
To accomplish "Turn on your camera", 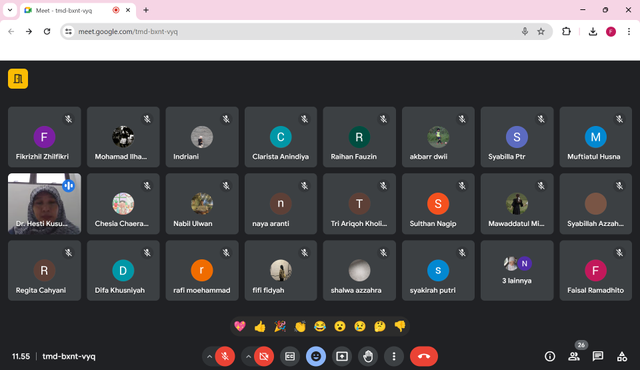I will point(264,356).
